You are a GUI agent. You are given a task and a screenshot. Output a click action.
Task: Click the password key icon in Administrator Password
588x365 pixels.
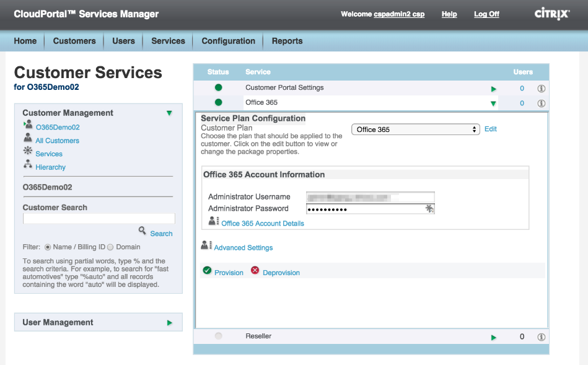point(429,209)
